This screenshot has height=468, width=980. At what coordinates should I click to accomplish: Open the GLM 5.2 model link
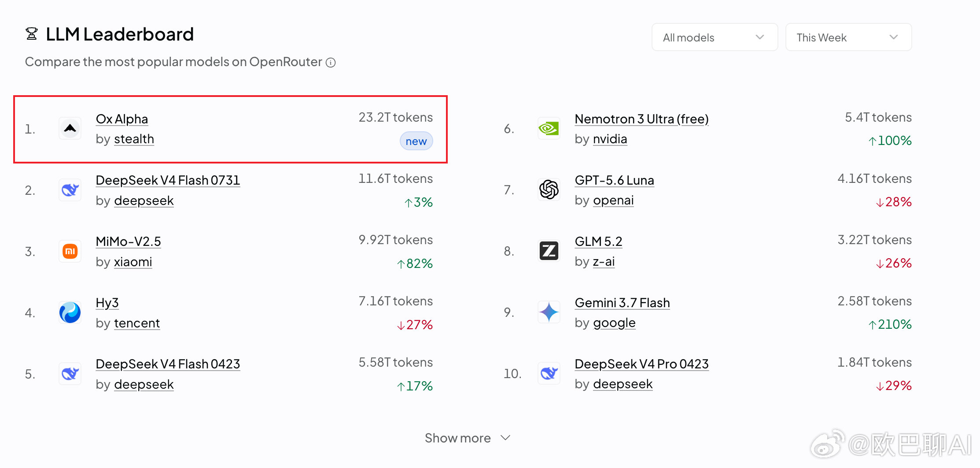coord(599,241)
